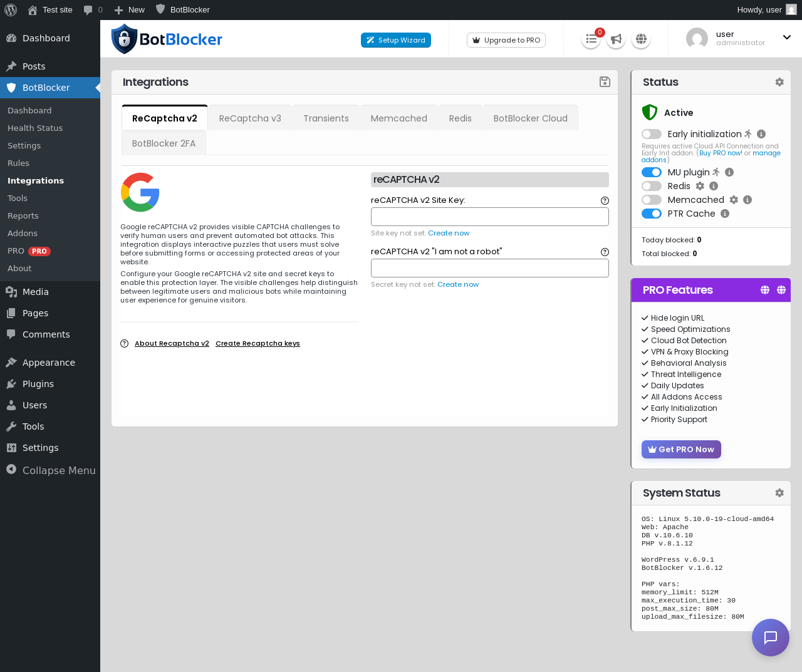Click the manage addons link
Viewport: 802px width, 672px height.
click(x=766, y=153)
